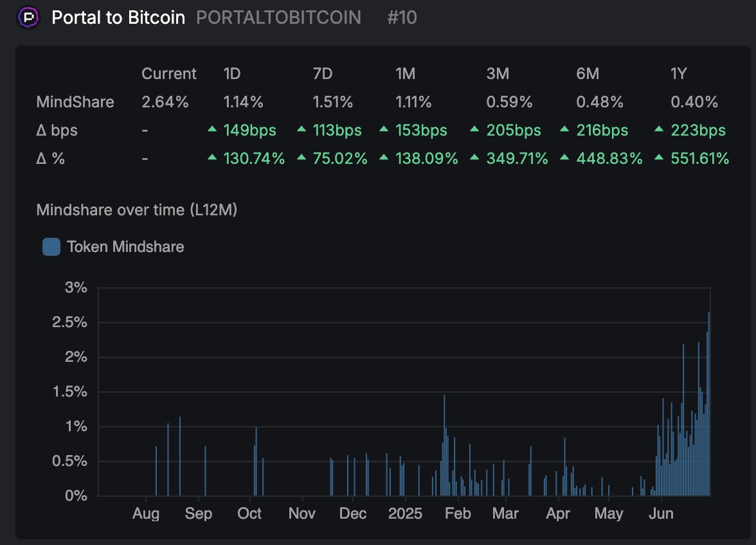Click the 2.5% y-axis label
Image resolution: width=756 pixels, height=545 pixels.
pos(69,323)
